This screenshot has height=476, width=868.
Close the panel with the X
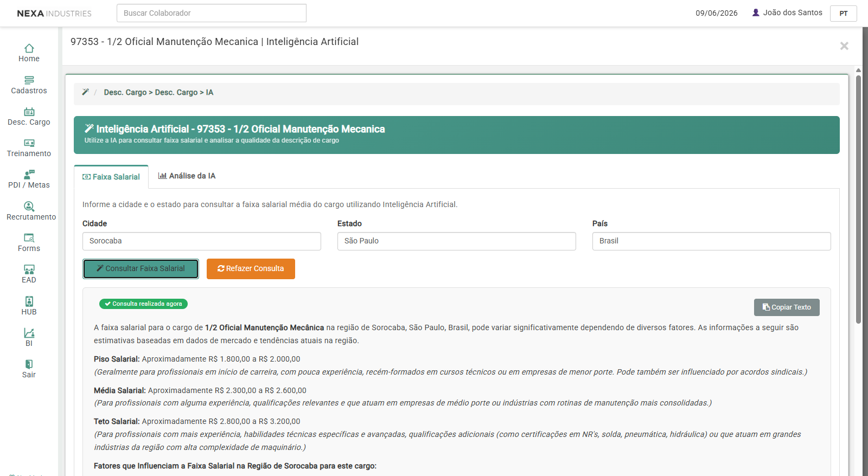pyautogui.click(x=844, y=46)
